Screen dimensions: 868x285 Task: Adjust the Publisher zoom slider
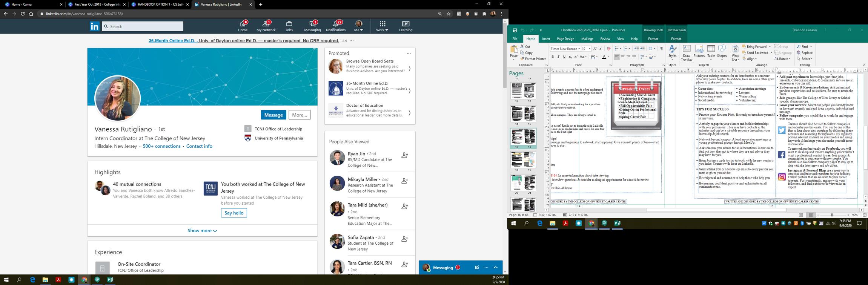[832, 215]
